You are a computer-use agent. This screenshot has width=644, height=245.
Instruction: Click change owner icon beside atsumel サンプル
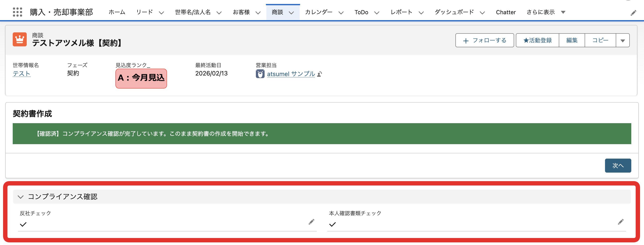pos(320,74)
